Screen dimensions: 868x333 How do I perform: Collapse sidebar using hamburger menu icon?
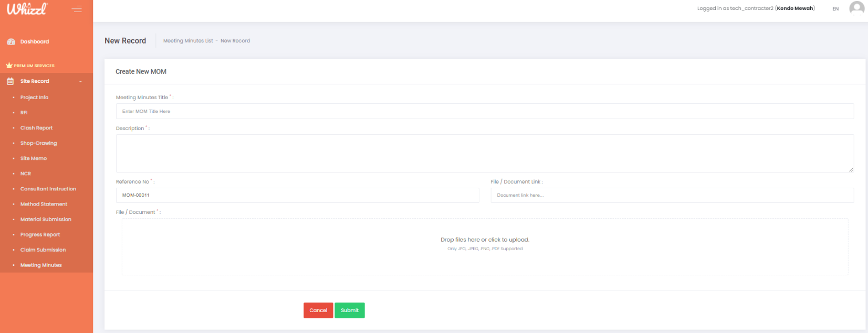pyautogui.click(x=77, y=9)
